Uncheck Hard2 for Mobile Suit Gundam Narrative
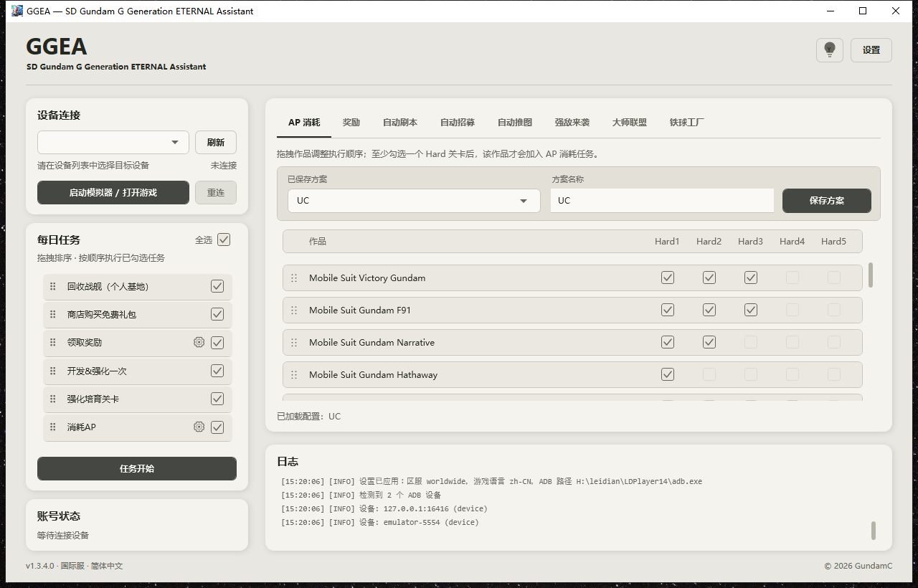 click(x=709, y=342)
